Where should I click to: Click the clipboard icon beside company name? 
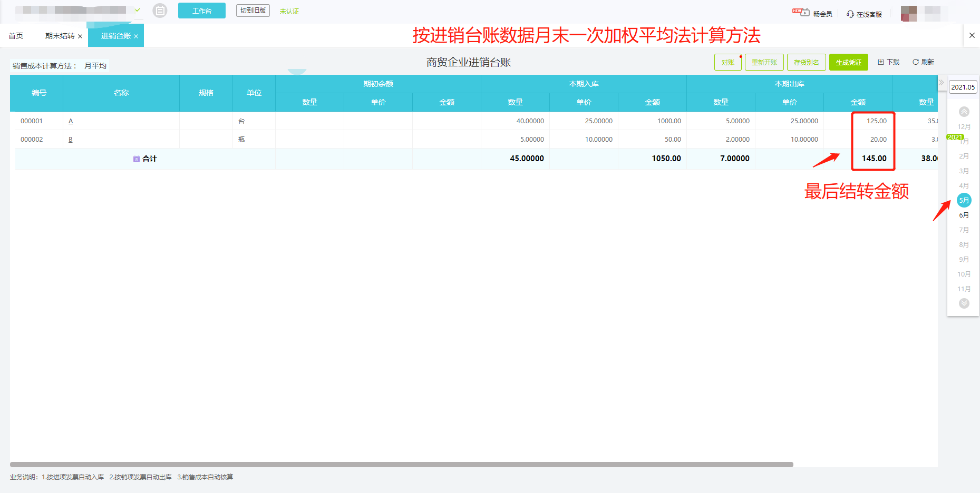point(160,11)
